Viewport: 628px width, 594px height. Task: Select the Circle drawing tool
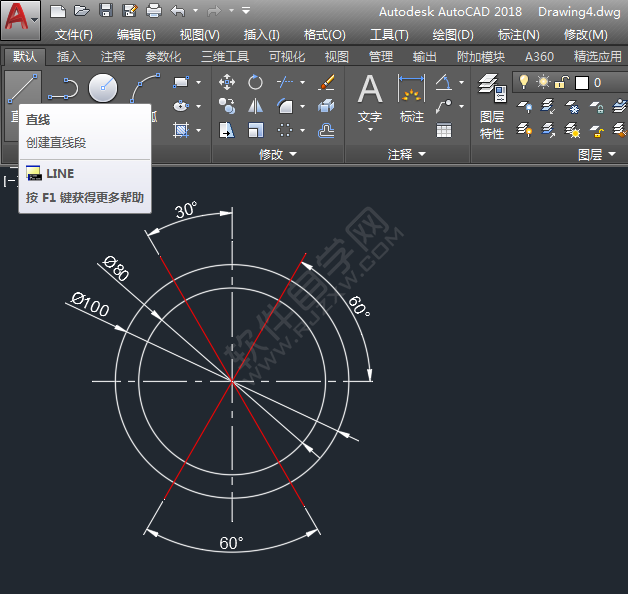[103, 88]
